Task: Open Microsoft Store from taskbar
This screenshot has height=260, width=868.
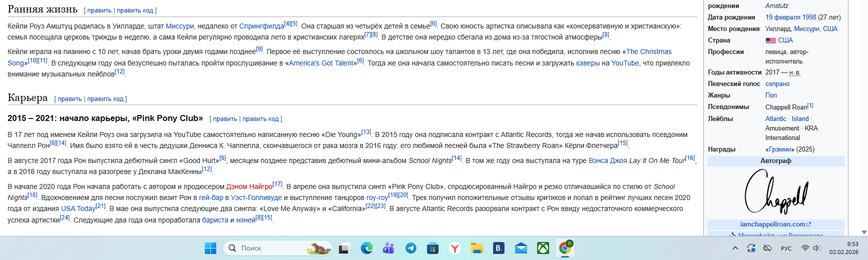Action: coord(433,248)
